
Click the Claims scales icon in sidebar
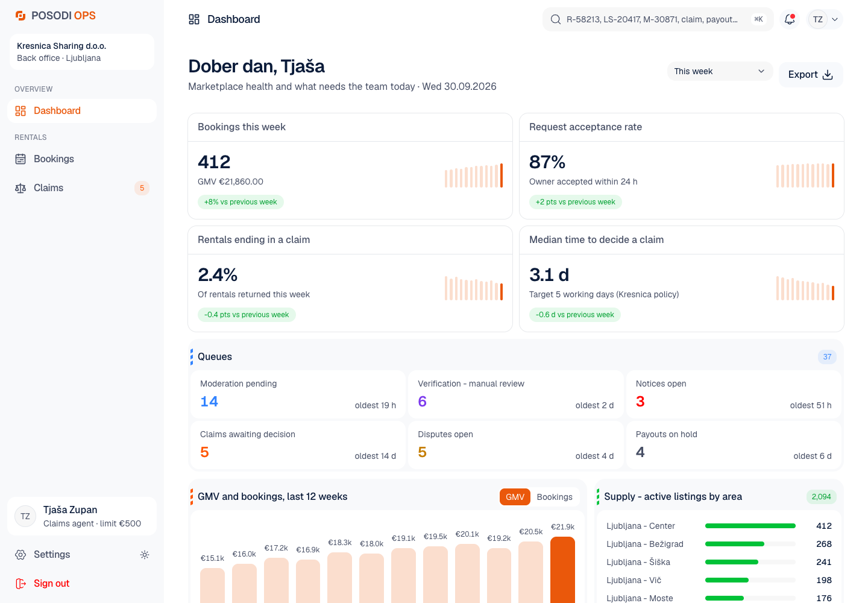[x=20, y=188]
